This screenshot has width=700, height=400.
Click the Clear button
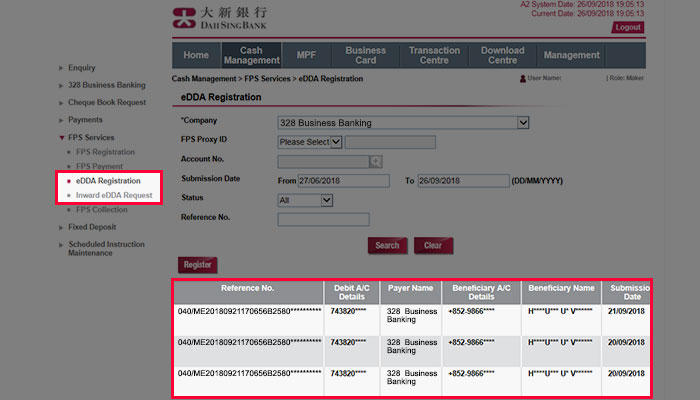433,245
